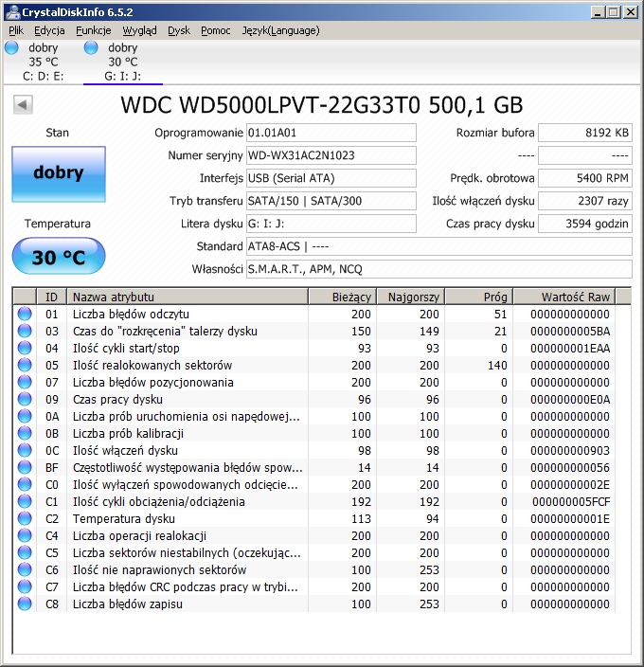Click status orb for attribute 01 read errors

pos(25,314)
